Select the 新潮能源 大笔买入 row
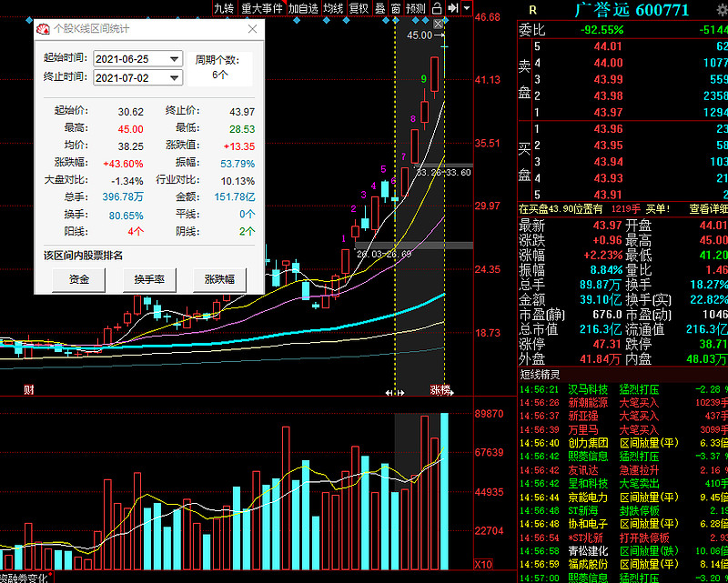728x583 pixels. point(623,402)
